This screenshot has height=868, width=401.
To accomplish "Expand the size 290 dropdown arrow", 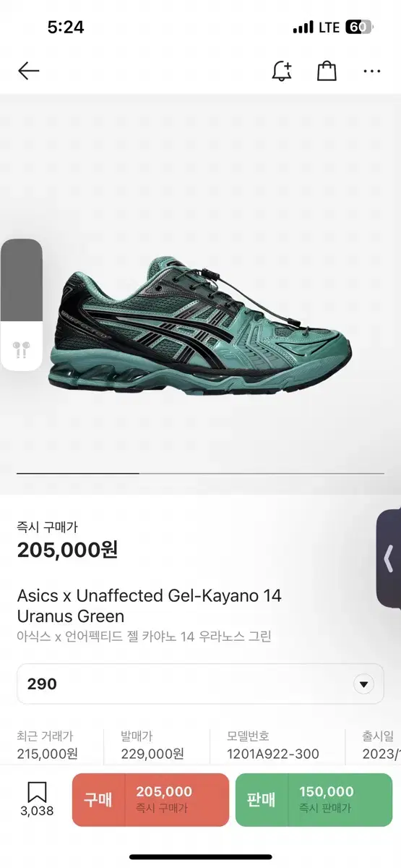I will click(x=363, y=684).
